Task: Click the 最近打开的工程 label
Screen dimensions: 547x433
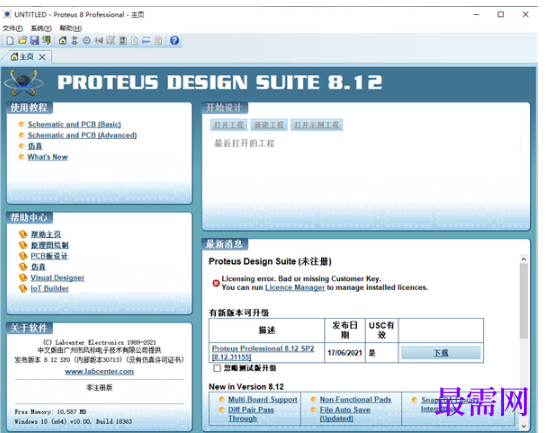Action: 245,143
